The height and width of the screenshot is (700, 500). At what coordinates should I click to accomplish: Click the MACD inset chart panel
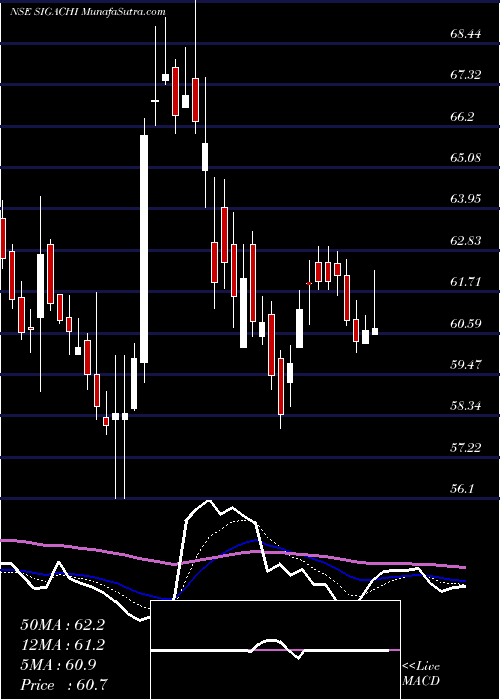[276, 650]
